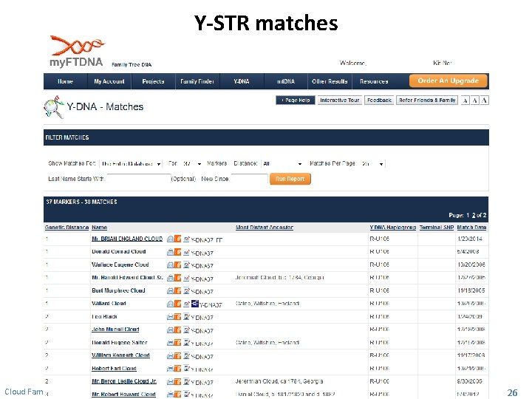Open the Y-DNA menu
This screenshot has width=532, height=399.
pyautogui.click(x=242, y=81)
